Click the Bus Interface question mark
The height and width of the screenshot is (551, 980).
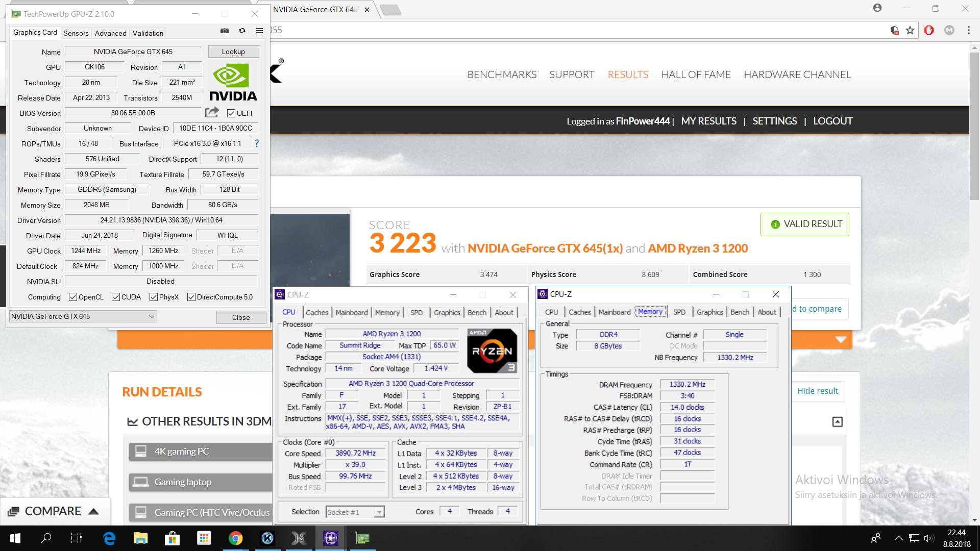point(257,144)
